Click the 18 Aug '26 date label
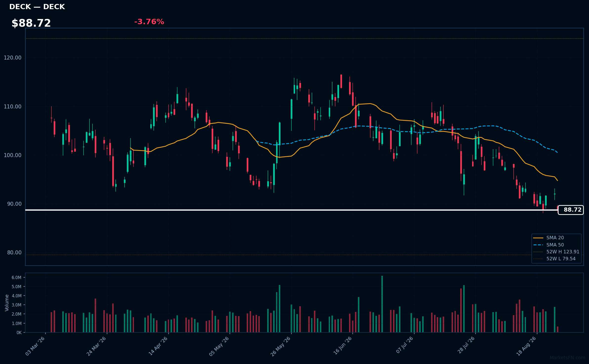This screenshot has width=589, height=364. click(526, 346)
